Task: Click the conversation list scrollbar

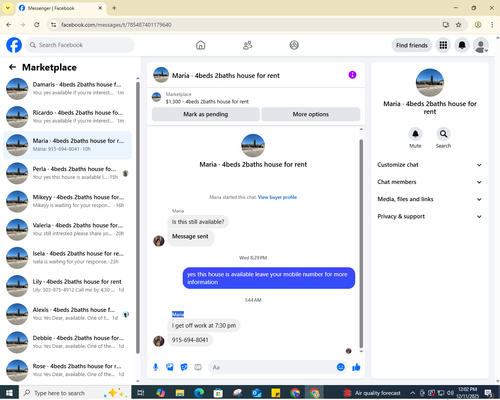Action: click(x=138, y=217)
